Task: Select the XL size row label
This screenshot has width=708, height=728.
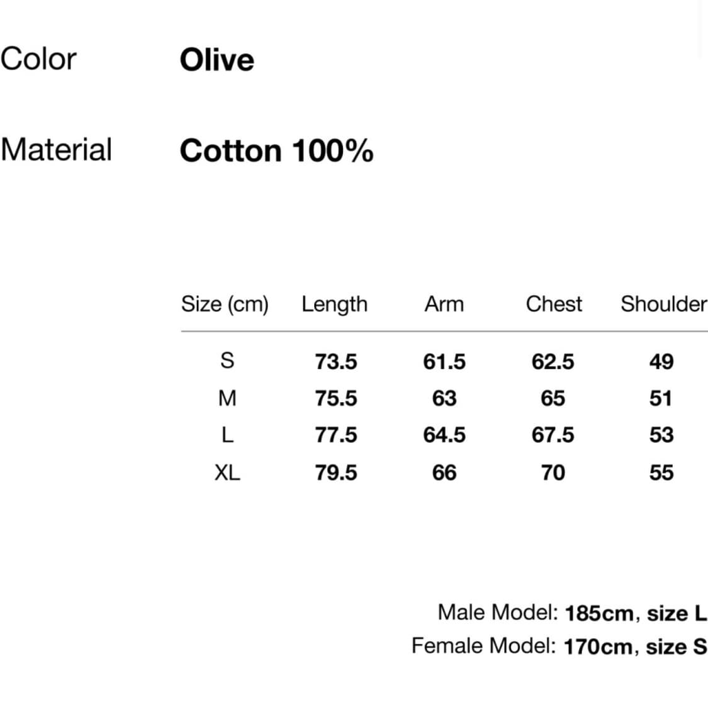Action: [227, 472]
